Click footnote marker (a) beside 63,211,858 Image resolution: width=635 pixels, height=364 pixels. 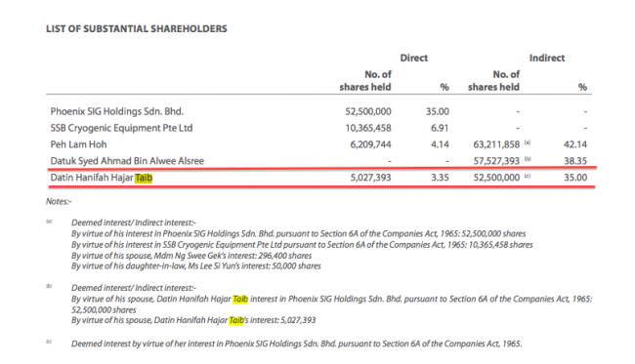(528, 142)
